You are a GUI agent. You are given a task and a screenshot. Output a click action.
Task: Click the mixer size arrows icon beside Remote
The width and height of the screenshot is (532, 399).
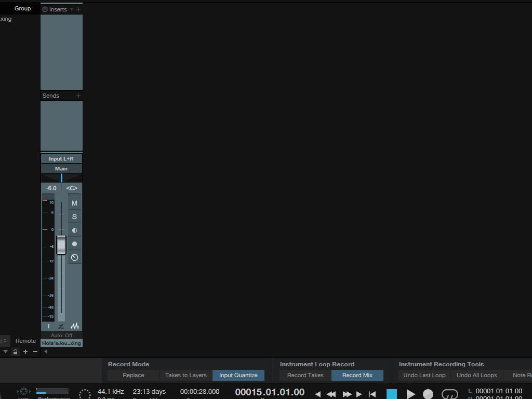click(4, 341)
